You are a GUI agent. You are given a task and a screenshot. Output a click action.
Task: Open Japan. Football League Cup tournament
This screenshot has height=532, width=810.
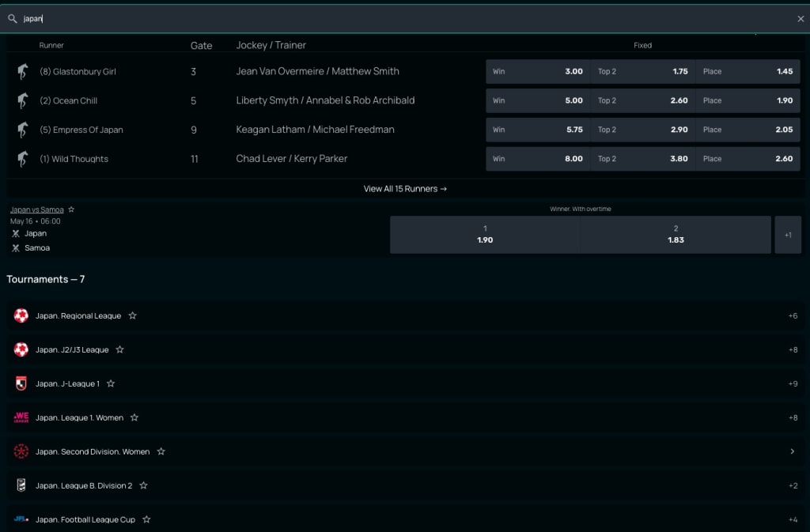[85, 520]
